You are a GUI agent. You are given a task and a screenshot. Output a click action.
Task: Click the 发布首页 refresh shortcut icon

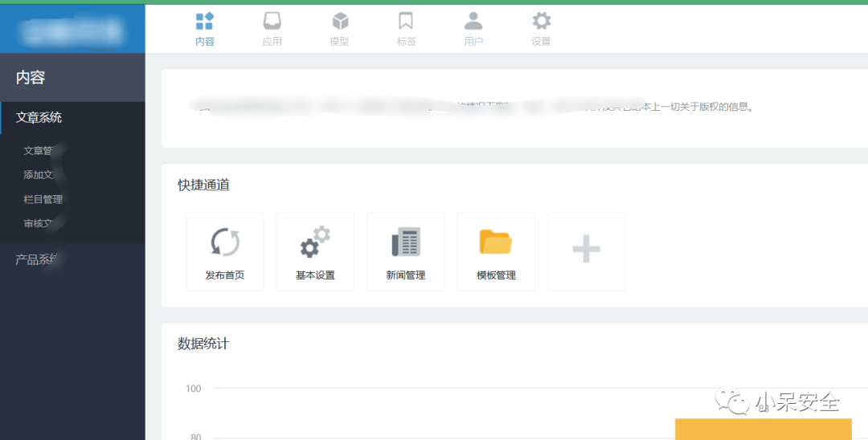225,242
